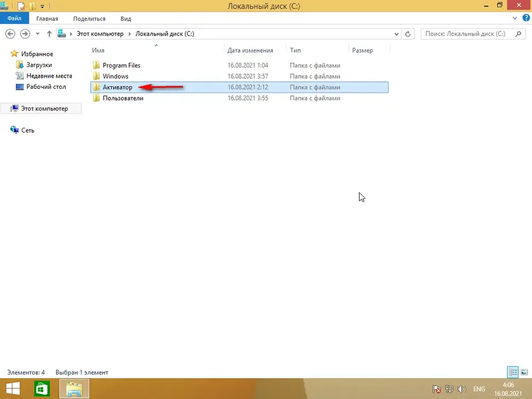Open the Файл menu tab
The image size is (532, 399).
click(14, 18)
